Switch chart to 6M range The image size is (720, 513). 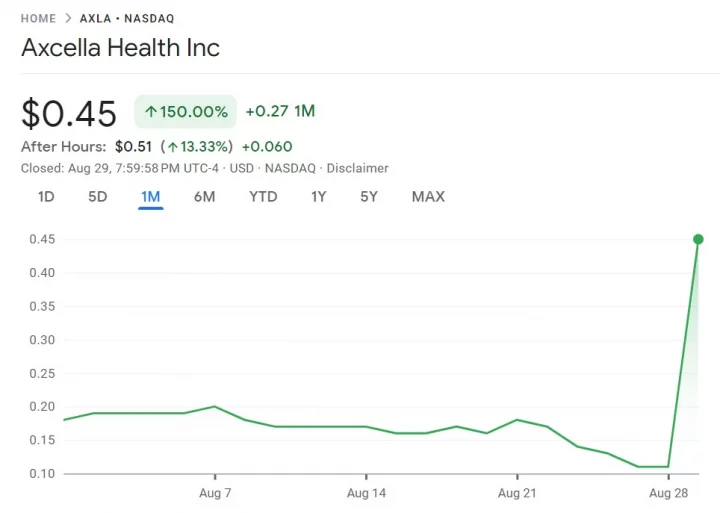click(204, 197)
